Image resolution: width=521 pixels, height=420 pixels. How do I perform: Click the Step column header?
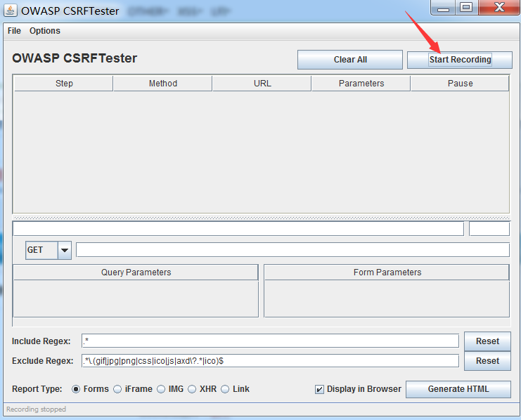coord(64,84)
